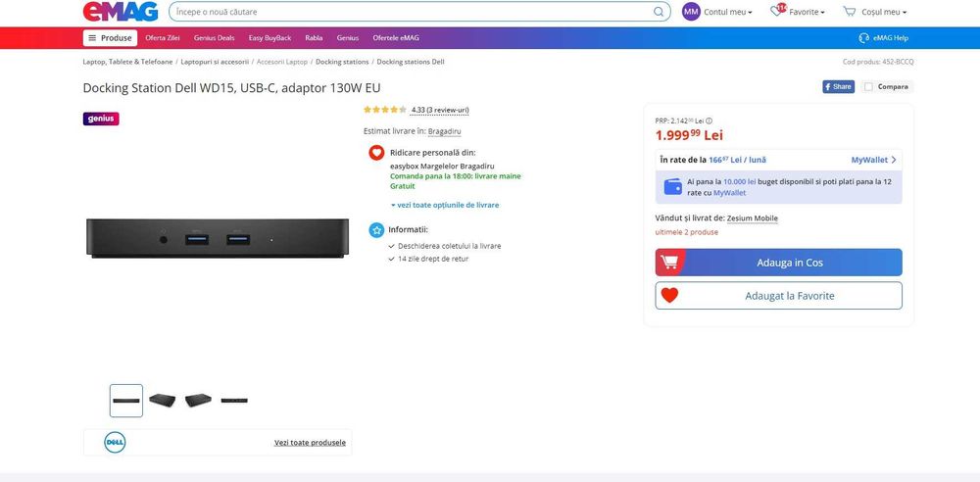Click the eMAG Help headset icon
Screen dimensions: 980x482
click(864, 38)
